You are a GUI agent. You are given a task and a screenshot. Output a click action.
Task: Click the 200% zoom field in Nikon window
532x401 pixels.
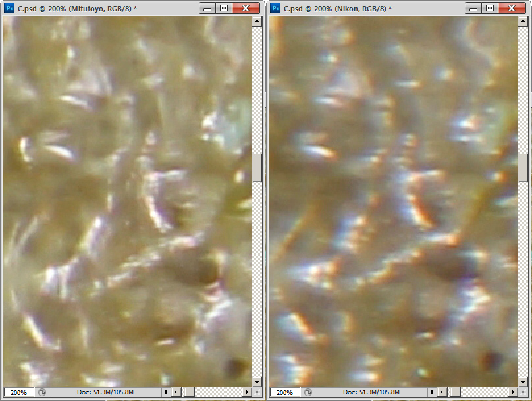284,392
